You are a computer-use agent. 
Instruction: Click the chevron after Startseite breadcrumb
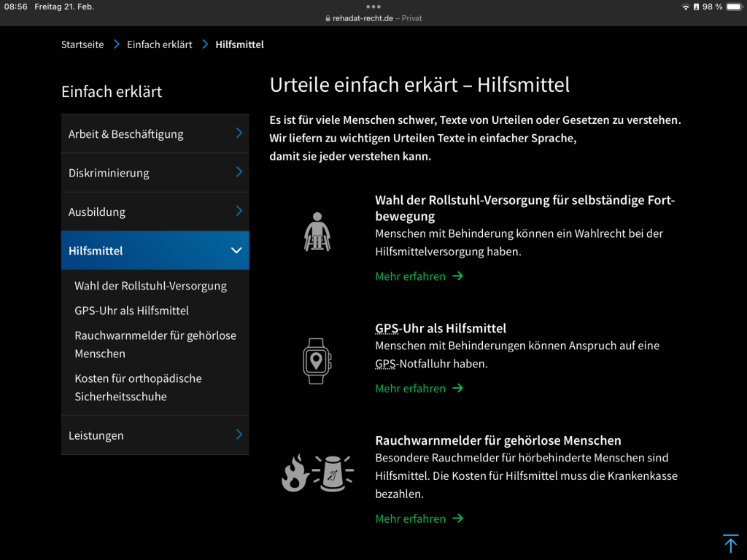tap(117, 44)
